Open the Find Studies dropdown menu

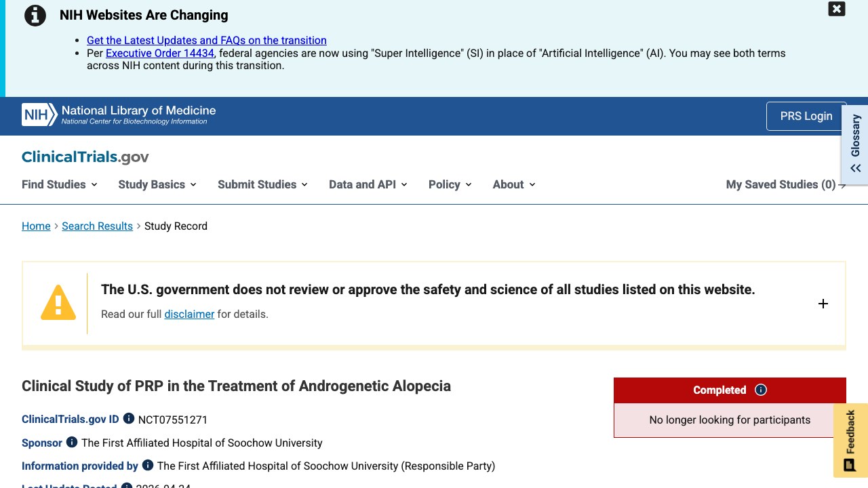click(60, 184)
